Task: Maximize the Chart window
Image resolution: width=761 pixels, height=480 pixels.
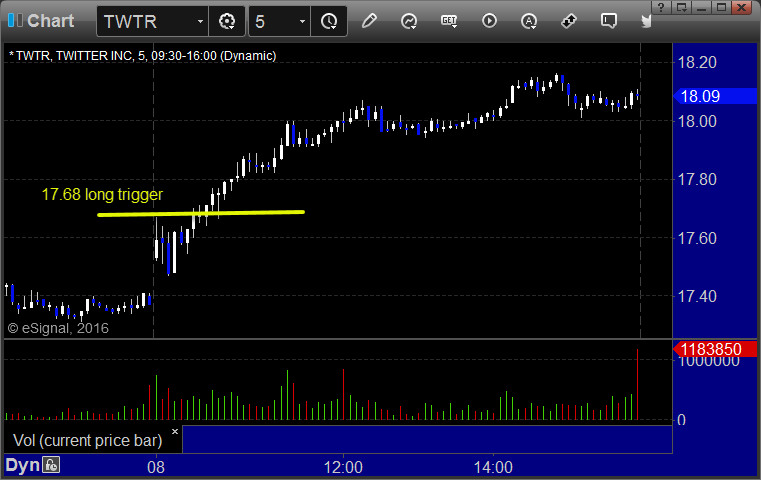Action: (x=722, y=7)
